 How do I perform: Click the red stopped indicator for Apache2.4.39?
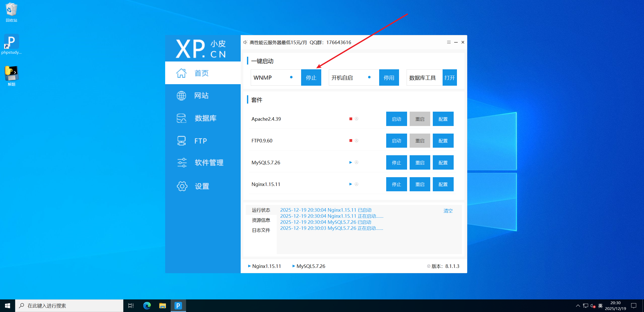351,119
